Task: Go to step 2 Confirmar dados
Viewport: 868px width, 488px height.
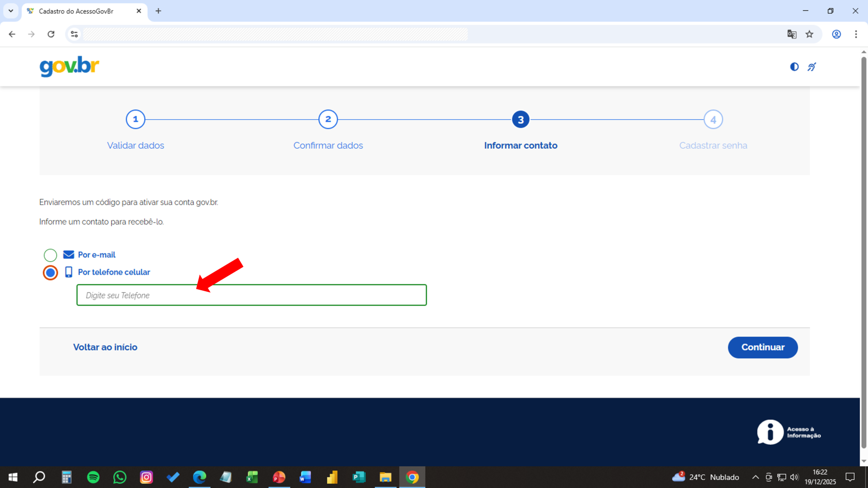Action: click(328, 120)
